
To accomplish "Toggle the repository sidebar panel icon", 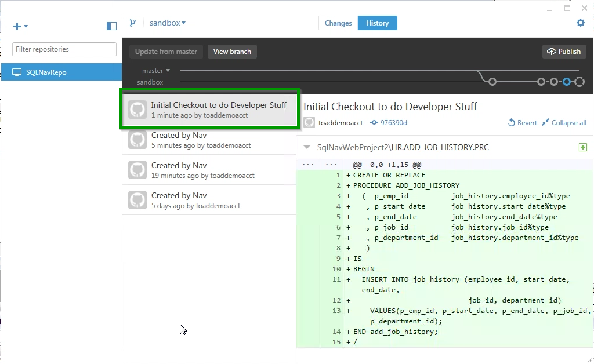I will 111,26.
